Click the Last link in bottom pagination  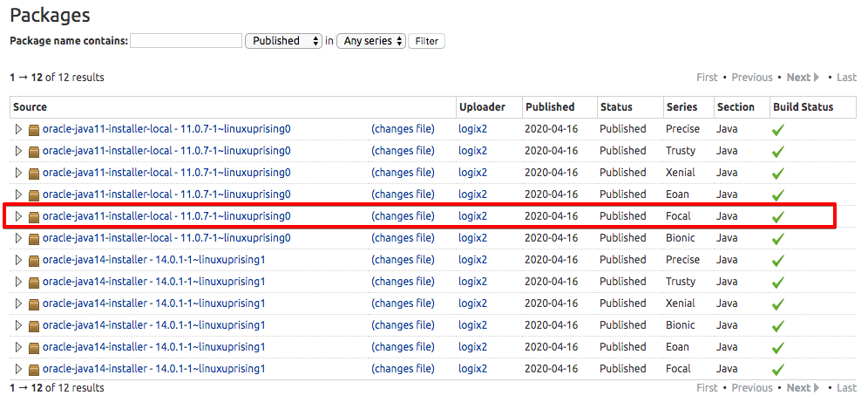(846, 388)
